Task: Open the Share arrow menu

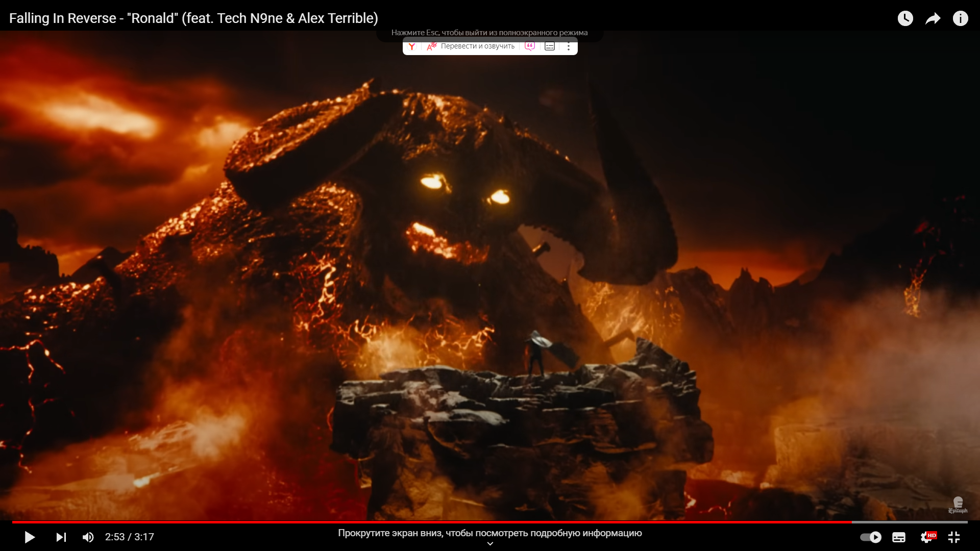Action: coord(933,19)
